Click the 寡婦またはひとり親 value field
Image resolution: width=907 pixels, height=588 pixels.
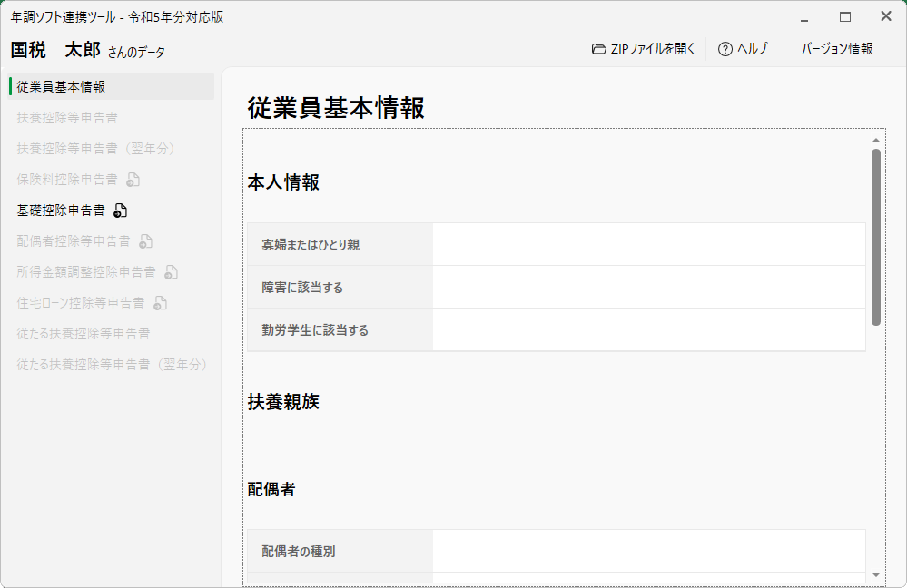coord(648,244)
